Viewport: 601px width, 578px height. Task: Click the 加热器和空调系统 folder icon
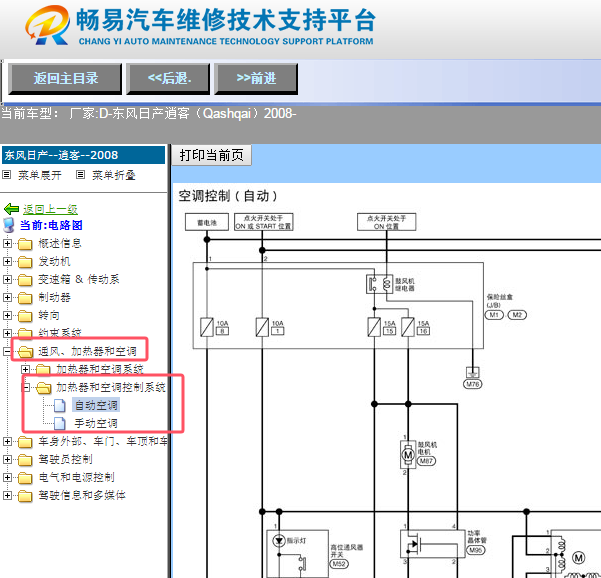coord(43,369)
